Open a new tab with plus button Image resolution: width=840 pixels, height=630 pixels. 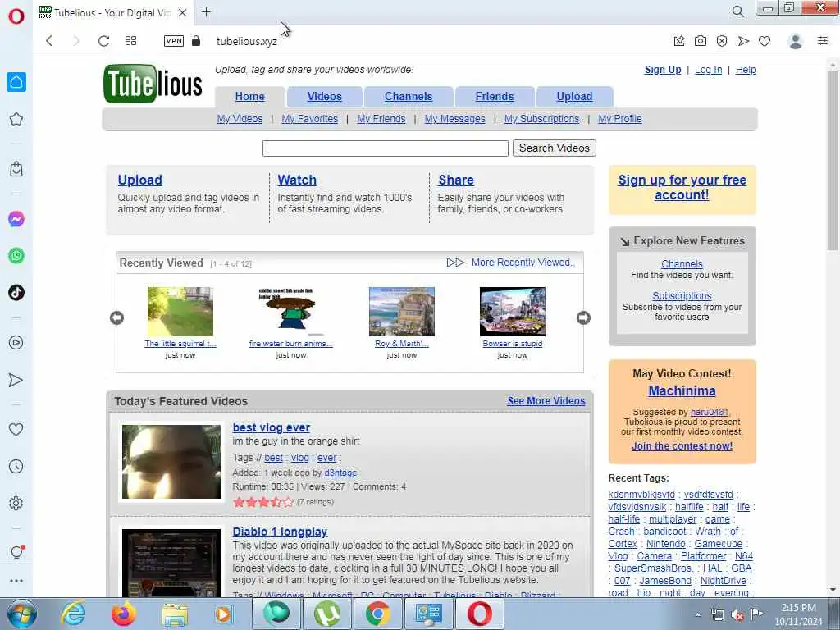[206, 11]
